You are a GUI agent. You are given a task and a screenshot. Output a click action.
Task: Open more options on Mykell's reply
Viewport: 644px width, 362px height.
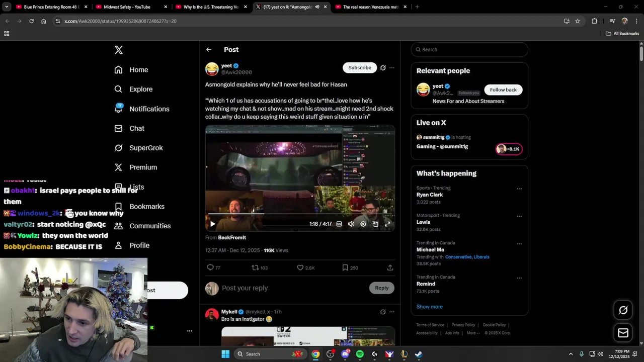point(392,312)
